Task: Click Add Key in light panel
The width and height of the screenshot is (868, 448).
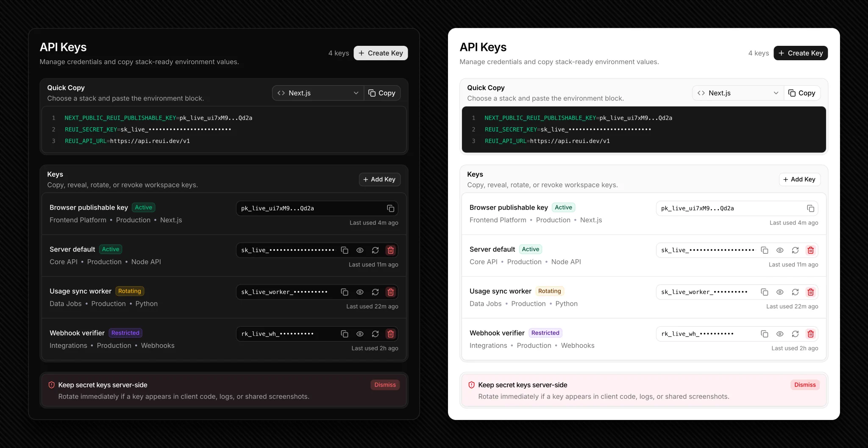Action: [799, 179]
